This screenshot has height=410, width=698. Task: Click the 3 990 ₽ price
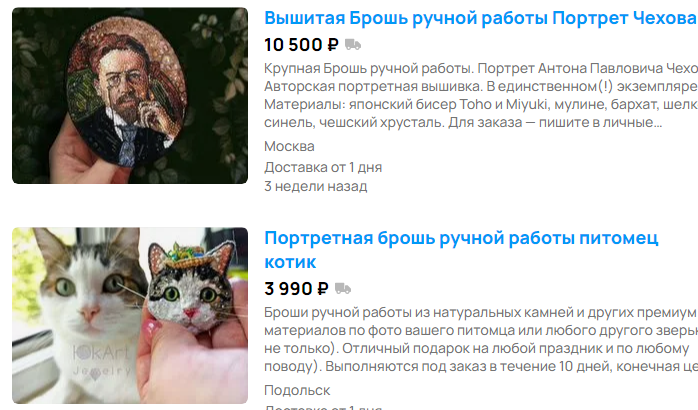click(x=296, y=288)
